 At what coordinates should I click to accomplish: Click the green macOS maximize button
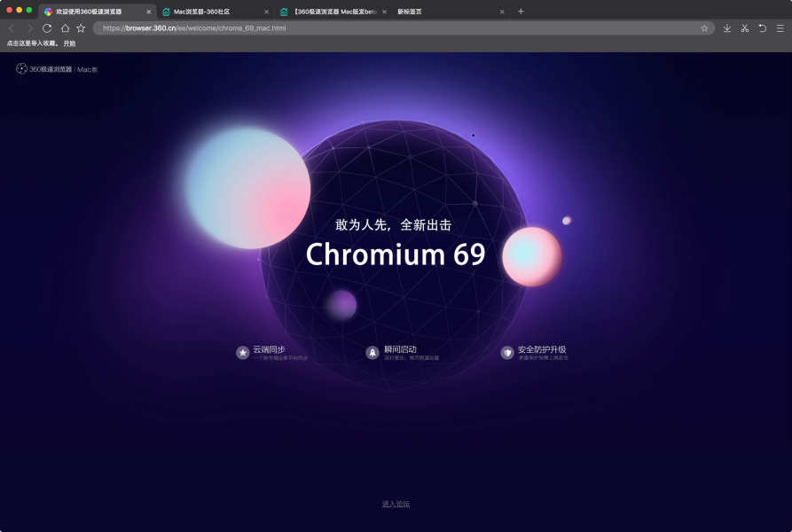click(28, 10)
